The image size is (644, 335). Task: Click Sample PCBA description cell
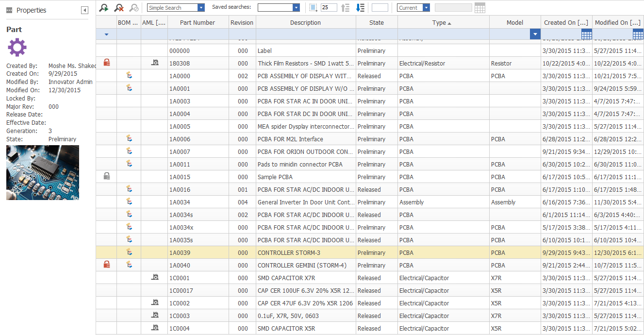306,177
